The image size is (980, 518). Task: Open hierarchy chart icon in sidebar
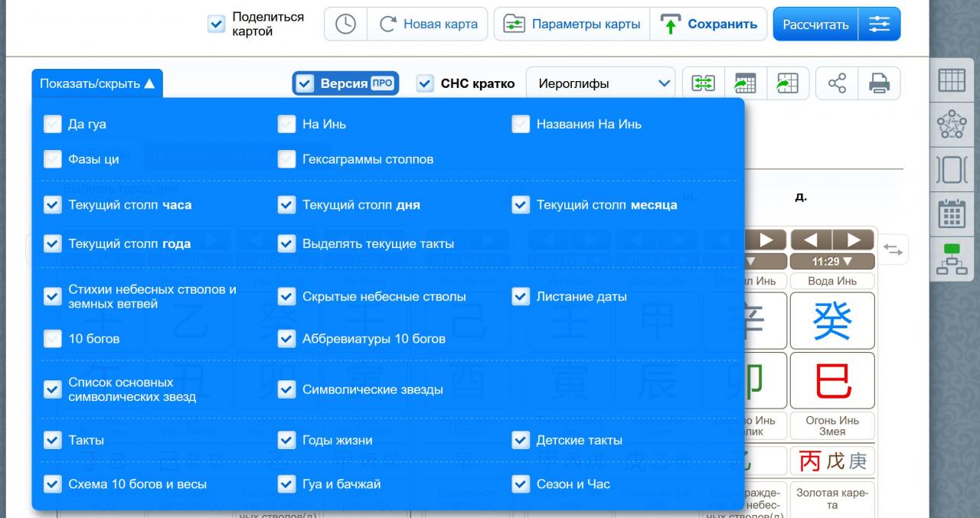pos(952,259)
